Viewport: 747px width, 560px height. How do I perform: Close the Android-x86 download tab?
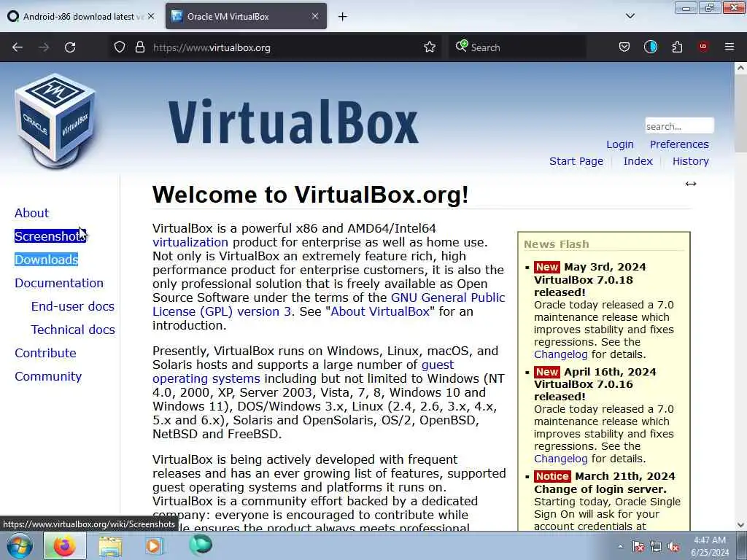pyautogui.click(x=151, y=16)
